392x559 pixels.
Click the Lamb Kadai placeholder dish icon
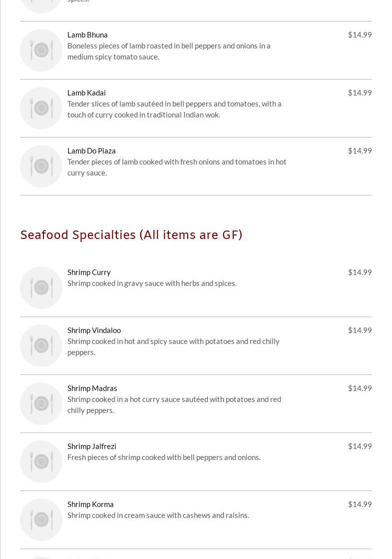(41, 108)
